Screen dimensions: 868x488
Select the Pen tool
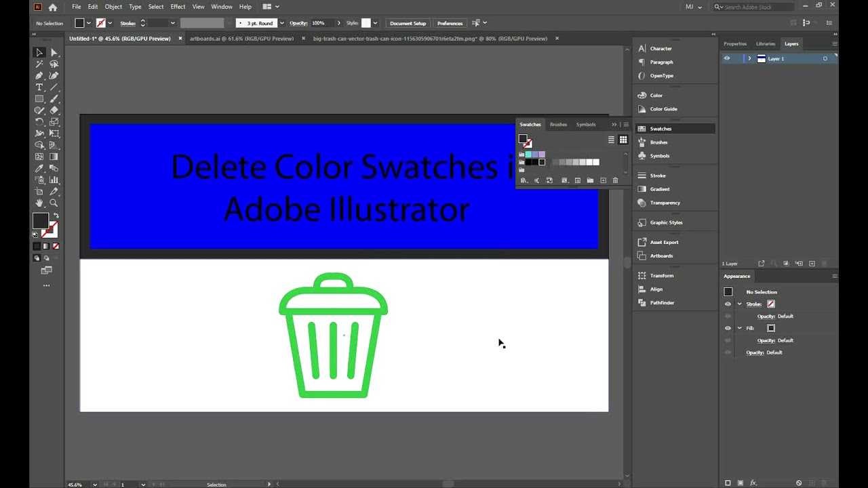pyautogui.click(x=39, y=76)
